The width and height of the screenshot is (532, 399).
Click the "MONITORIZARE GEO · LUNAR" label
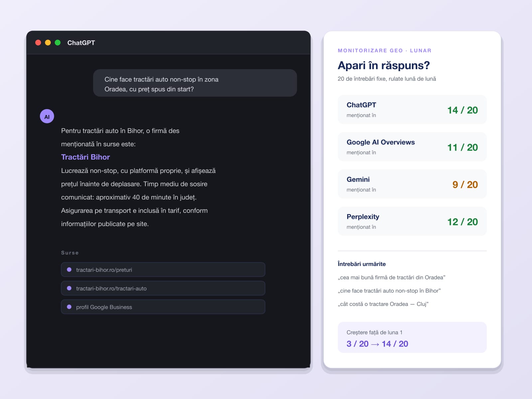point(385,51)
